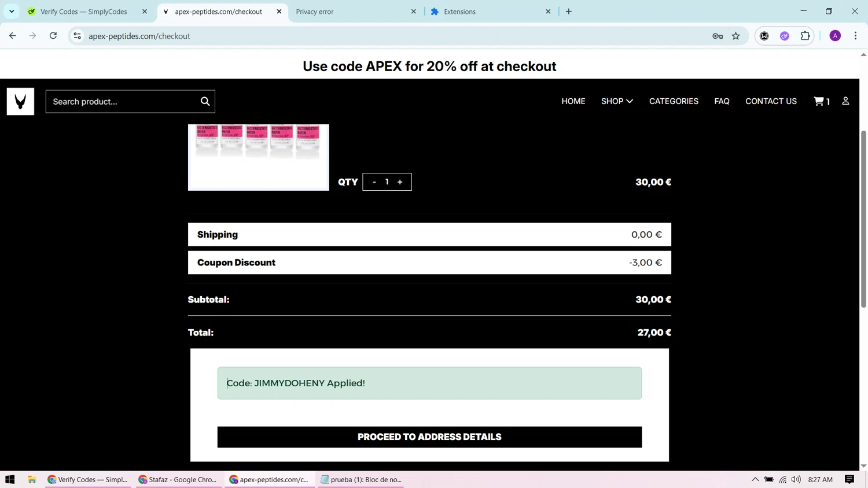Click PROCEED TO ADDRESS DETAILS button
This screenshot has width=868, height=488.
429,437
